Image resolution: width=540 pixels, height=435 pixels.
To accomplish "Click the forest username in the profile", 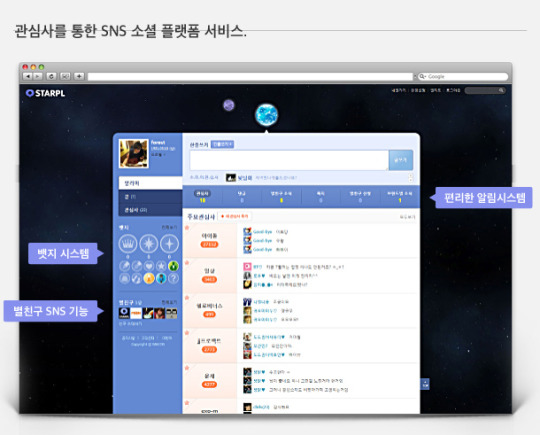I will 158,142.
